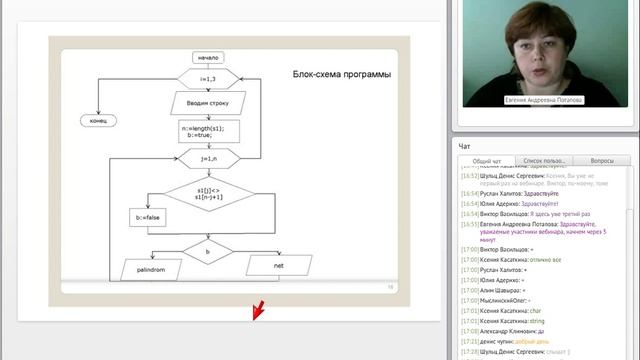Click Александр Климович's да message
This screenshot has height=360, width=640.
pos(502,331)
